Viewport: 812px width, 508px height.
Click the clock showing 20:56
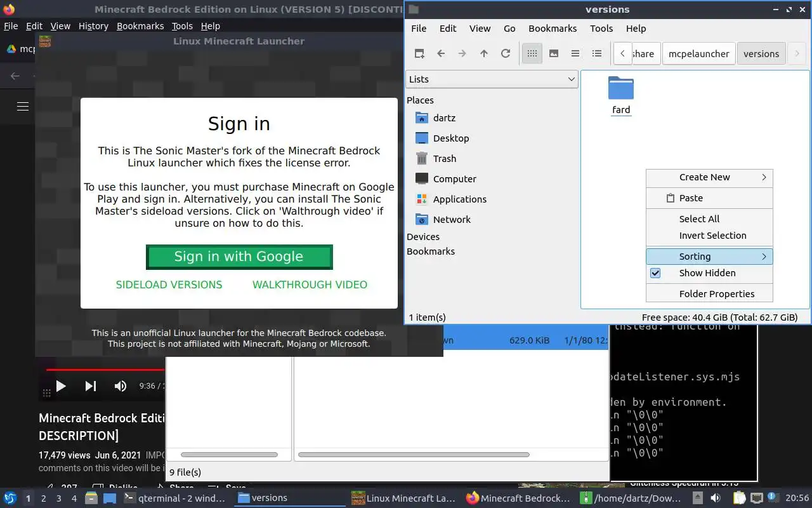tap(797, 498)
